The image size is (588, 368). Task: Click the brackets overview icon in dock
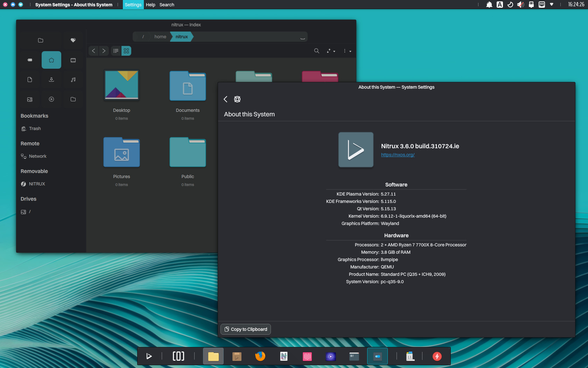pos(178,356)
